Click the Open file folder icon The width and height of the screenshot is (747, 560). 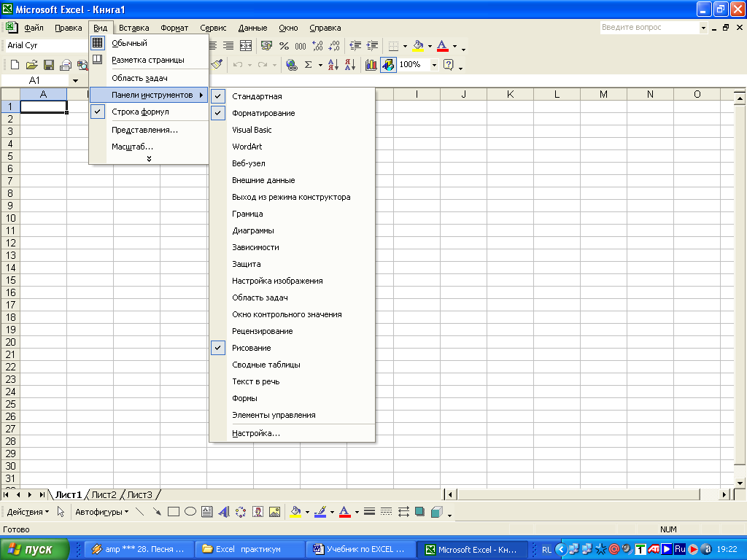tap(31, 65)
